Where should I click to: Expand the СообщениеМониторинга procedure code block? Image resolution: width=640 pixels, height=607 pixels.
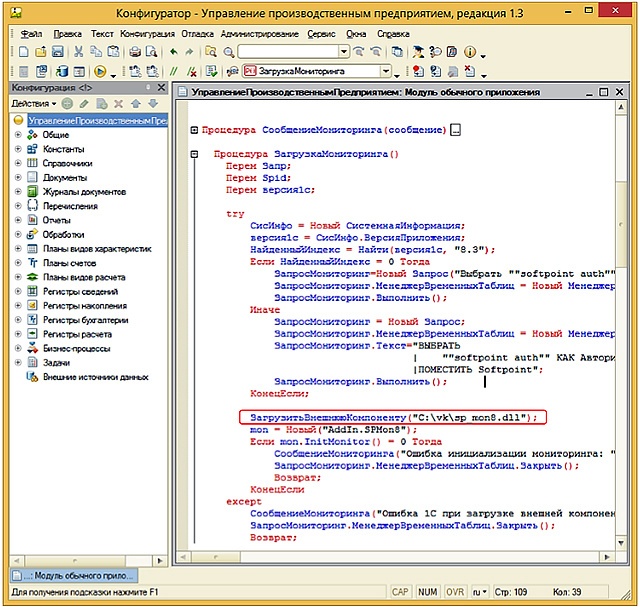click(194, 130)
